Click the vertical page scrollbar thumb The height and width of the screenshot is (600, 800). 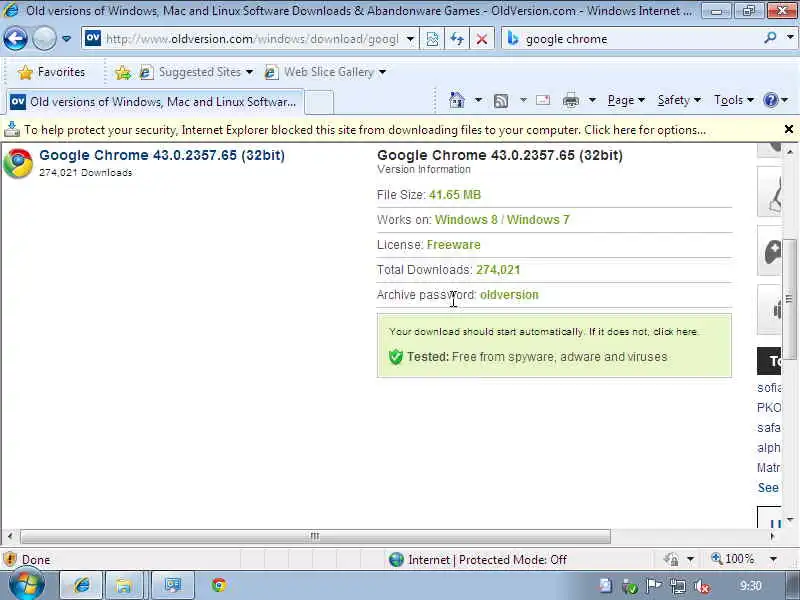789,298
